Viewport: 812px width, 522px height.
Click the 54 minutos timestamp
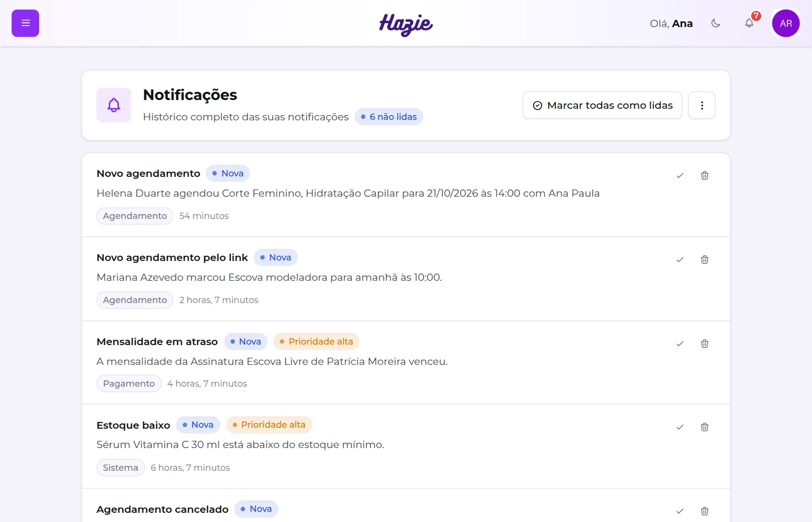pyautogui.click(x=204, y=216)
